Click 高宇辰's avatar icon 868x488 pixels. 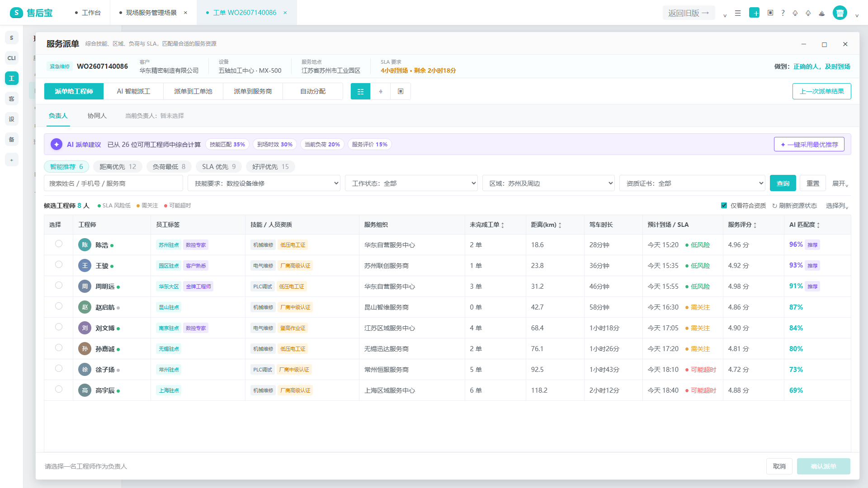tap(85, 390)
